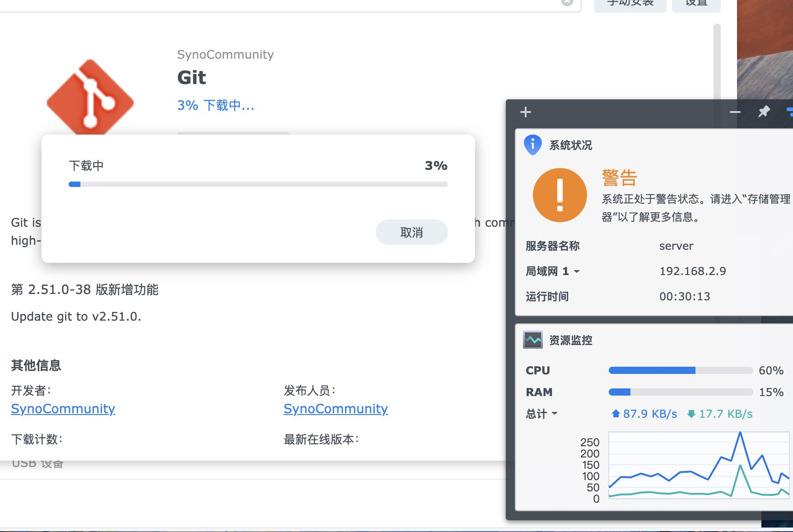Click the network traffic chart
The height and width of the screenshot is (532, 793).
coord(699,465)
